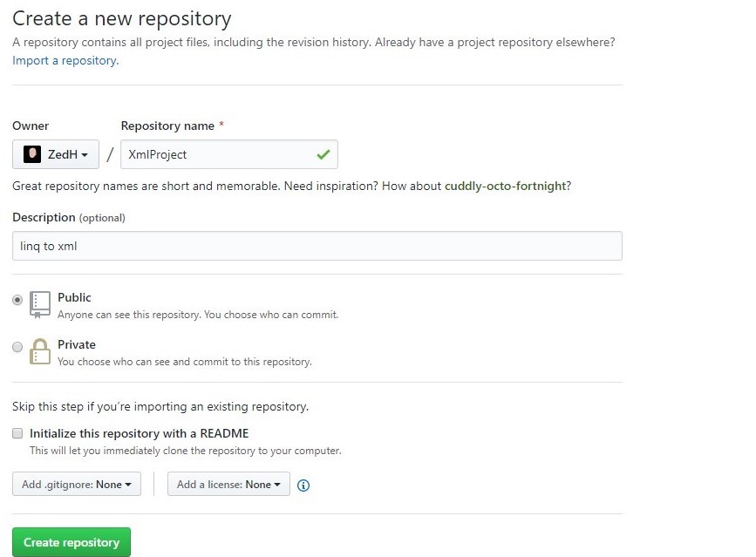Follow the Import a repository link
The width and height of the screenshot is (756, 557).
coord(65,61)
